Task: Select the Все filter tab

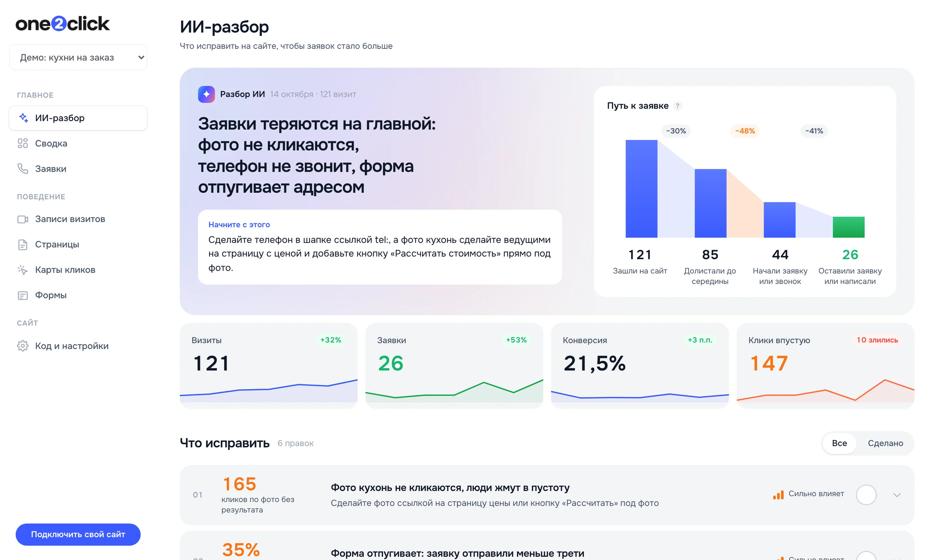Action: (839, 443)
